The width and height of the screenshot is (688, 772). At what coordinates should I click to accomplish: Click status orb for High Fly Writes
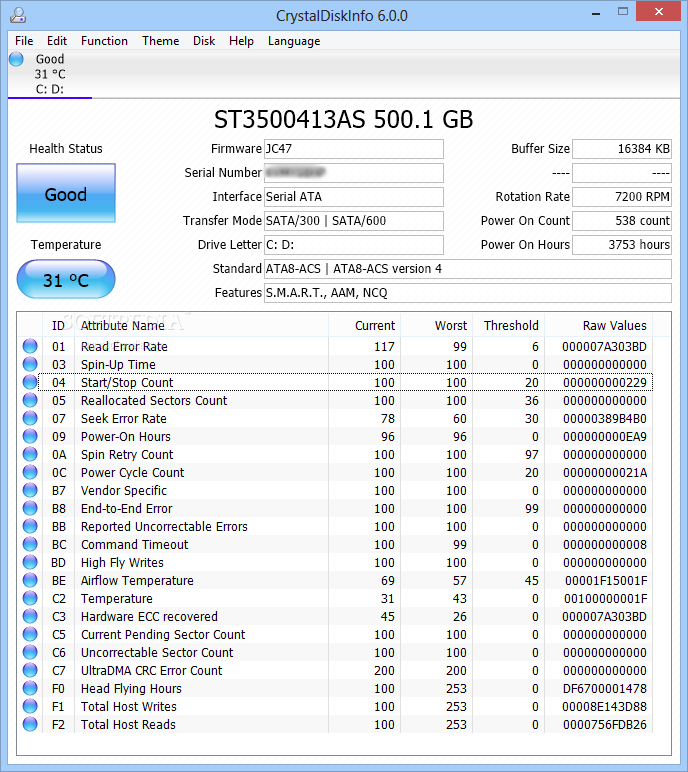point(30,562)
